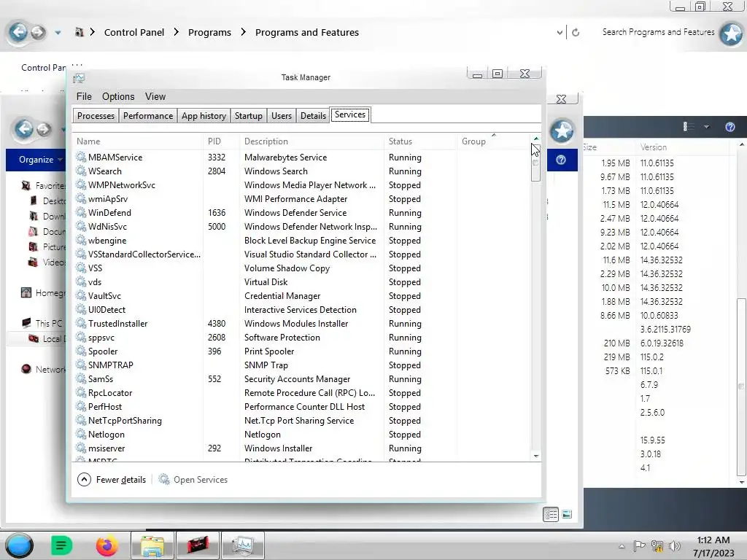Open the View menu in Task Manager
Image resolution: width=747 pixels, height=560 pixels.
tap(155, 96)
